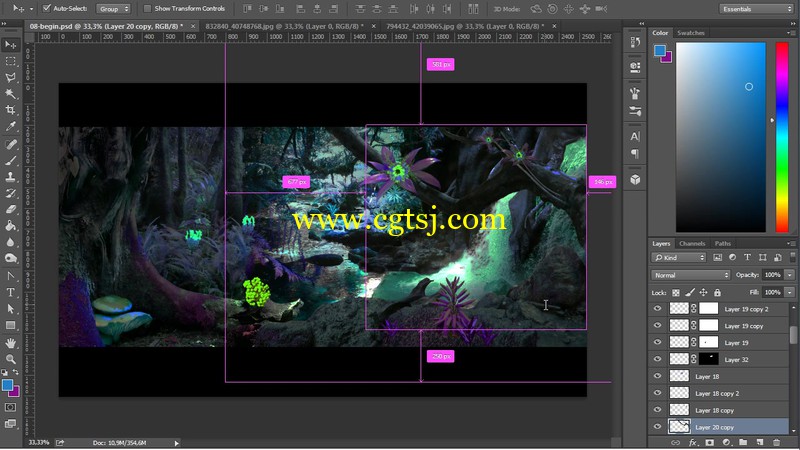Image resolution: width=800 pixels, height=450 pixels.
Task: Select the Polygonal Lasso tool
Action: tap(10, 78)
